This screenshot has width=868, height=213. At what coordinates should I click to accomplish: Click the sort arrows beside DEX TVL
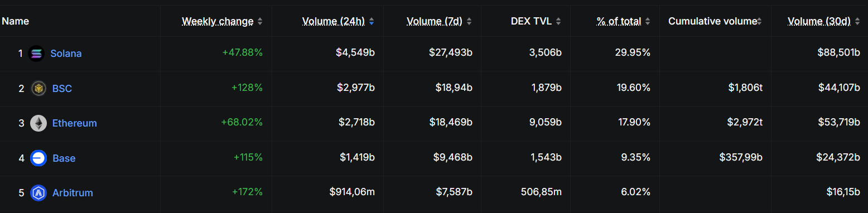pos(558,21)
